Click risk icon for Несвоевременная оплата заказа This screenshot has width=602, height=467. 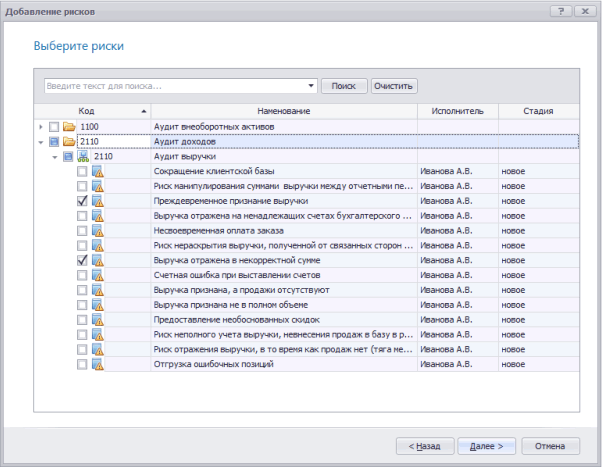pyautogui.click(x=98, y=231)
